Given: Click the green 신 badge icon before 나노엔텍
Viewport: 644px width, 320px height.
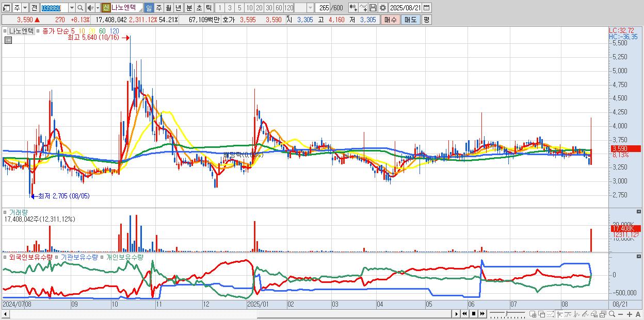Looking at the screenshot, I should 106,8.
